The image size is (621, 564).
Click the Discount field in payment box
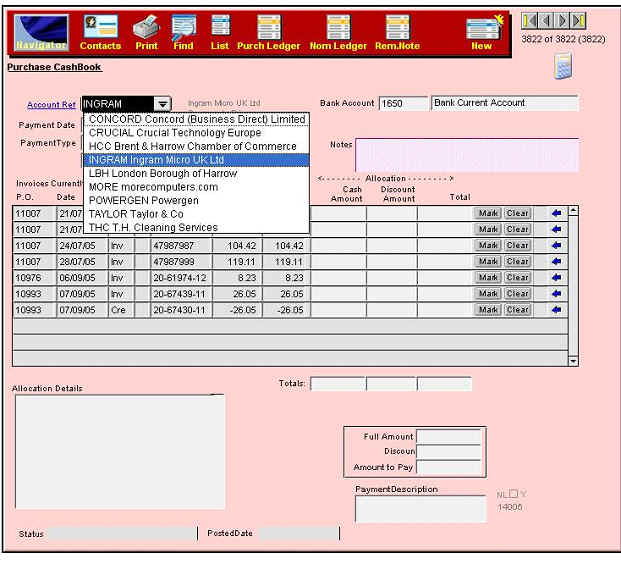[x=449, y=452]
